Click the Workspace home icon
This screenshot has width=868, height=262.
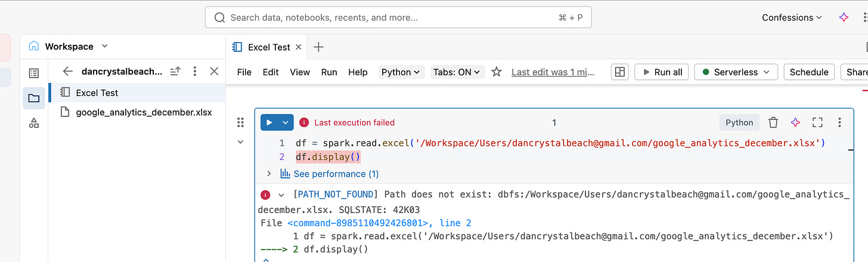click(34, 46)
